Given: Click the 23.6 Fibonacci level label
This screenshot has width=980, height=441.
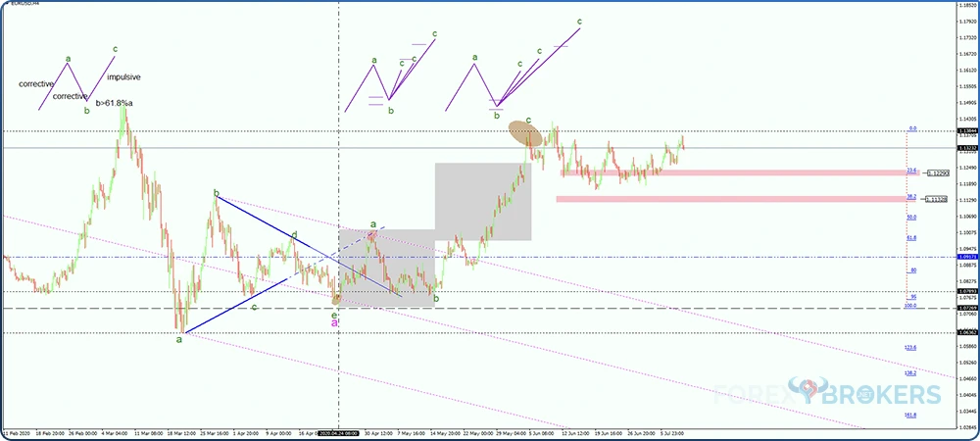Looking at the screenshot, I should (910, 170).
